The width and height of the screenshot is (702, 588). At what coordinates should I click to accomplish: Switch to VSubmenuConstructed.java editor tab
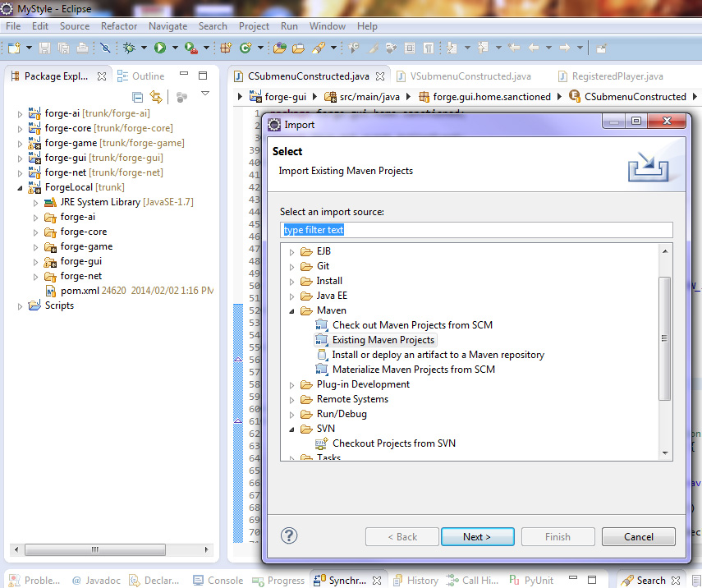pyautogui.click(x=464, y=76)
